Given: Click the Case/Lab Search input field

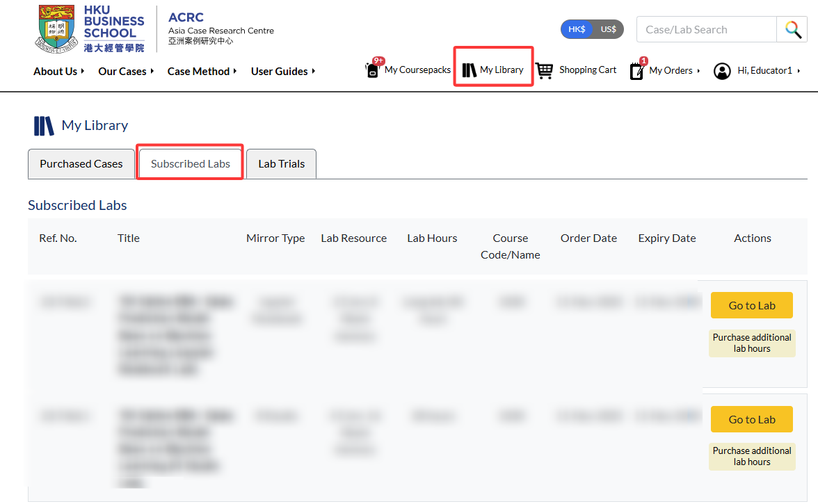Looking at the screenshot, I should coord(707,30).
